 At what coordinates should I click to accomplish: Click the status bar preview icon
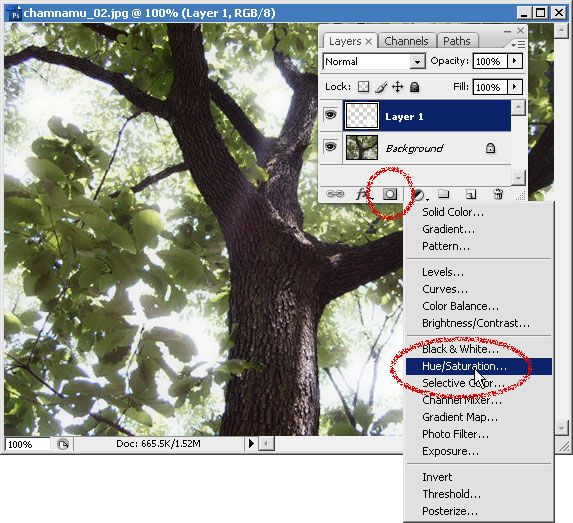coord(63,444)
